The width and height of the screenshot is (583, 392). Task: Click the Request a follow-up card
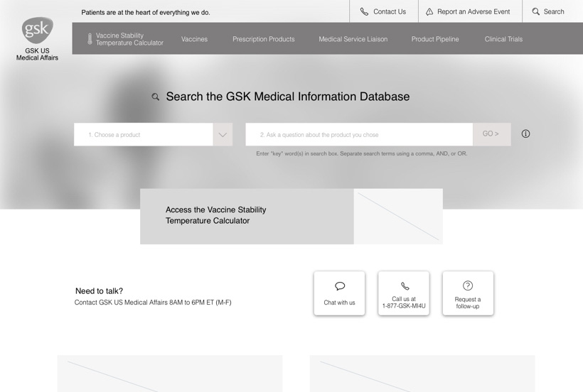[x=468, y=293]
